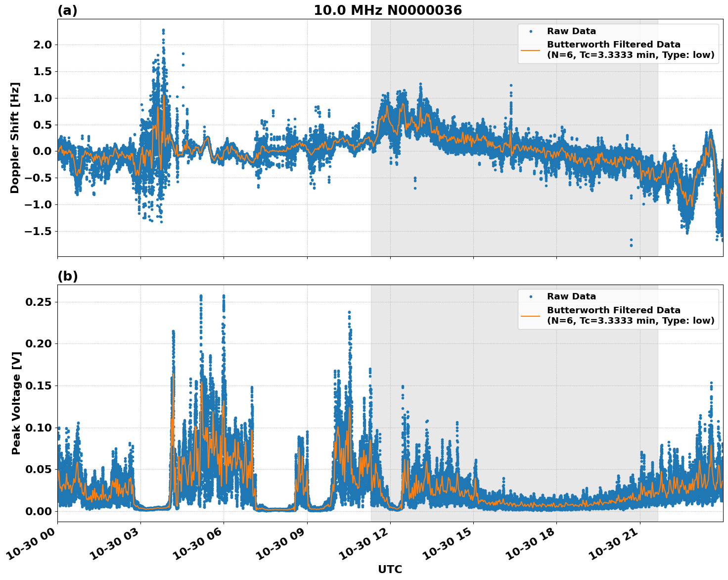The height and width of the screenshot is (580, 728).
Task: Select the tallest Doppler spike near 10-30 04
Action: tap(163, 31)
